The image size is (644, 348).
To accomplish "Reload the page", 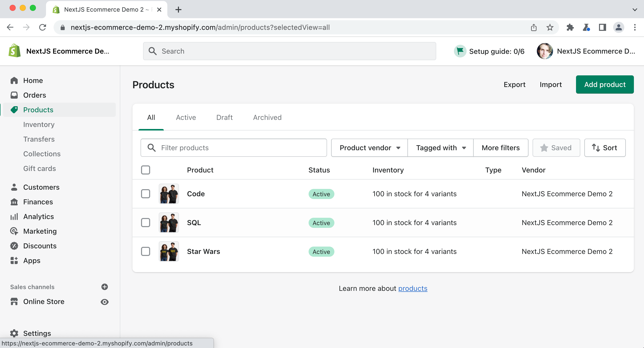I will pyautogui.click(x=42, y=27).
